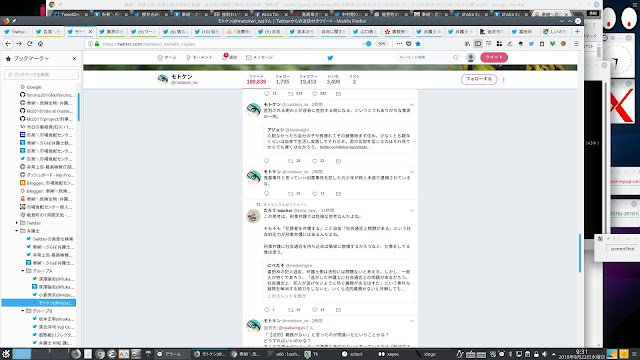Open more options chevron on first モトケン tweet
Screen dimensions: 640x360
tap(412, 105)
